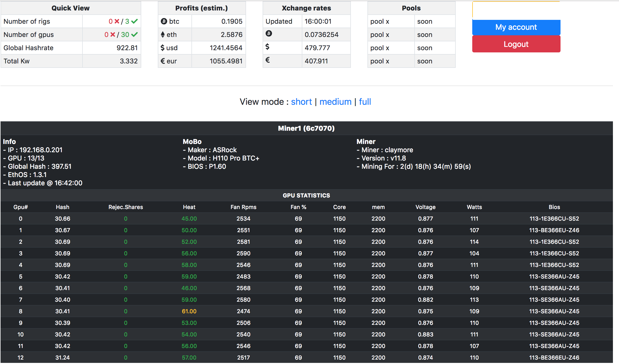Open My account page
This screenshot has width=619, height=364.
click(516, 27)
